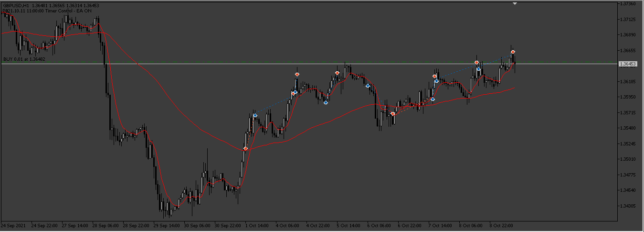Image resolution: width=644 pixels, height=232 pixels.
Task: Select red arrow at 6 Oct 06:00 low
Action: coord(392,114)
